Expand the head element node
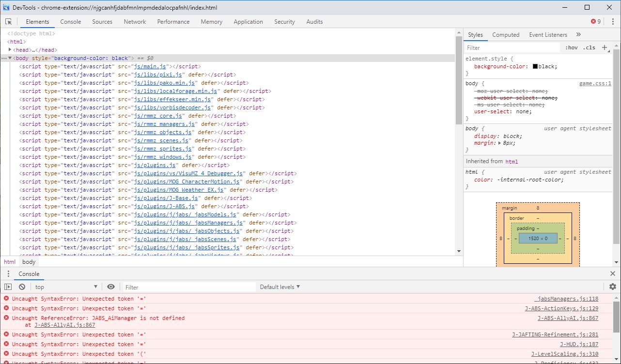This screenshot has height=364, width=621. coord(10,50)
